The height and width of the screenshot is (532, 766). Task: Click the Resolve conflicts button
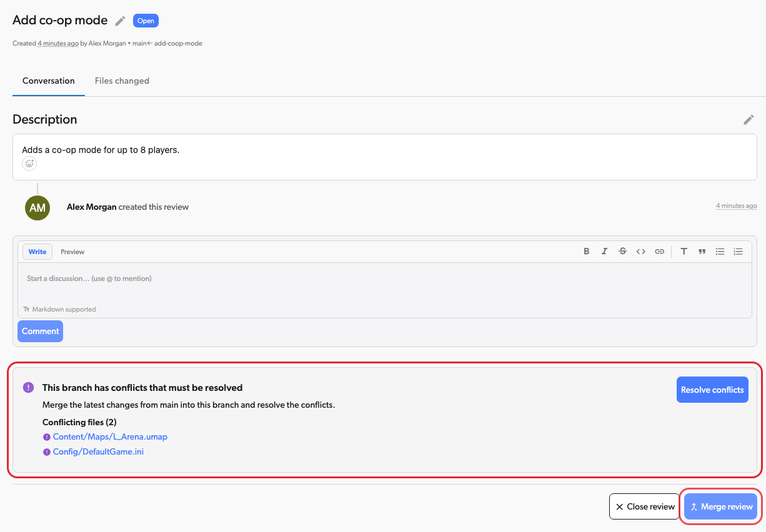pyautogui.click(x=712, y=390)
